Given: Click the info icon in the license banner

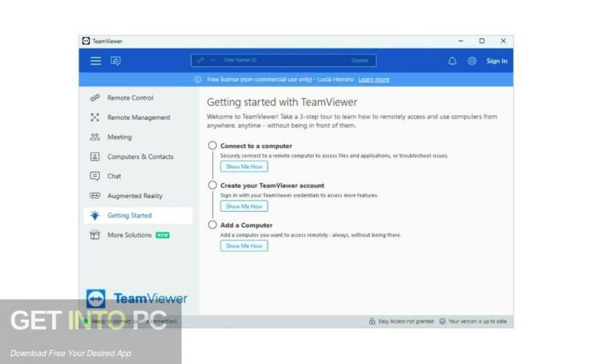Looking at the screenshot, I should coord(198,80).
